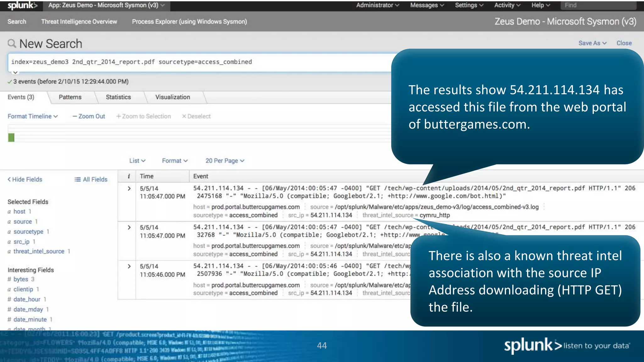Open All Fields
Screen dimensions: 644x362
coord(91,179)
